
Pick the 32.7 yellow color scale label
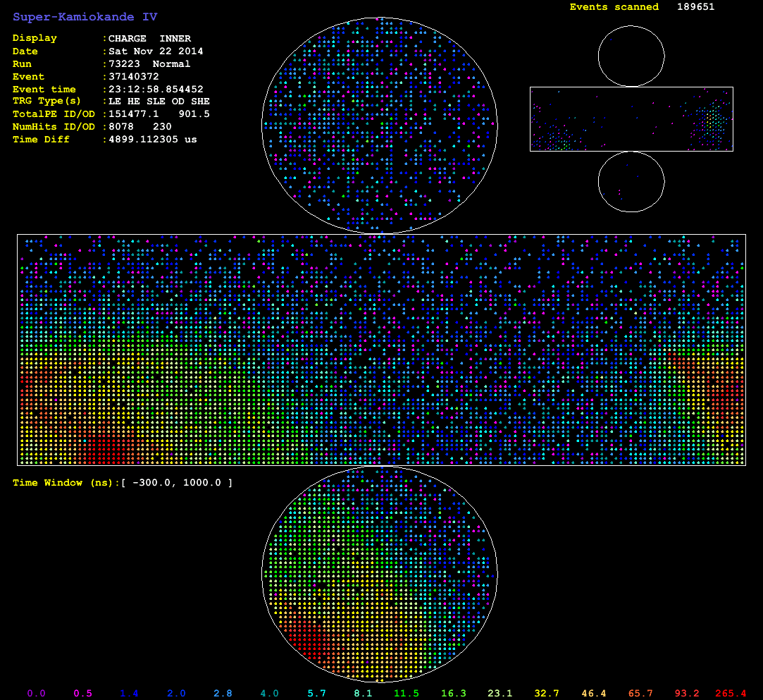(x=546, y=693)
